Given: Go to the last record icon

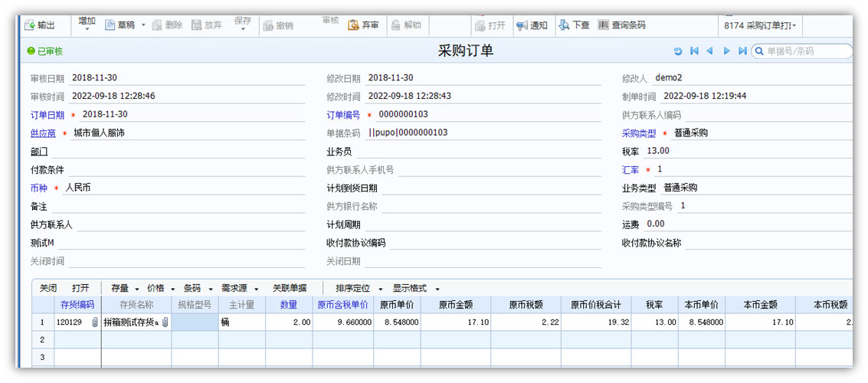Looking at the screenshot, I should tap(742, 51).
